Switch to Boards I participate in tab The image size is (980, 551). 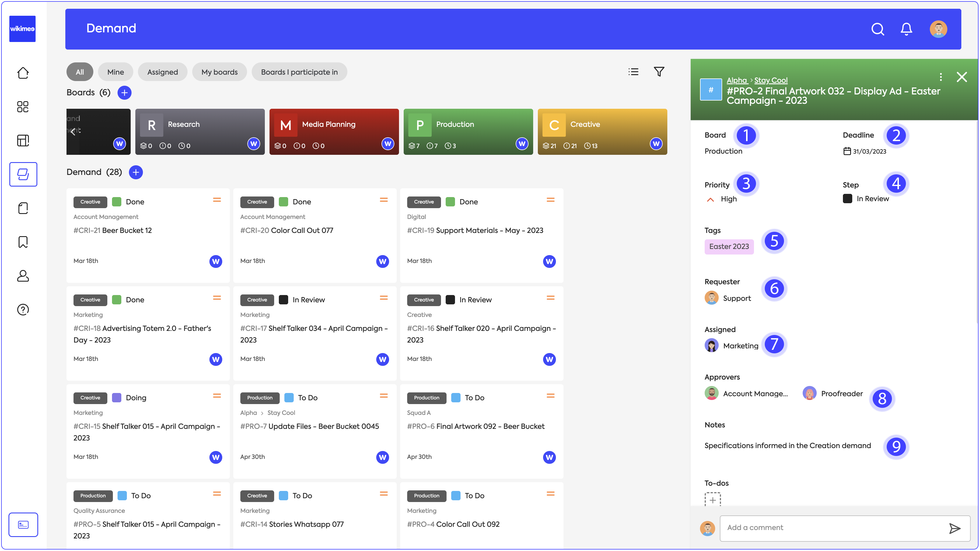[299, 72]
